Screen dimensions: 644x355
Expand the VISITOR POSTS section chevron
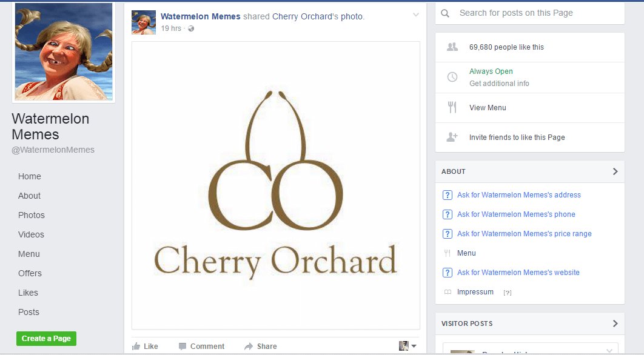615,323
